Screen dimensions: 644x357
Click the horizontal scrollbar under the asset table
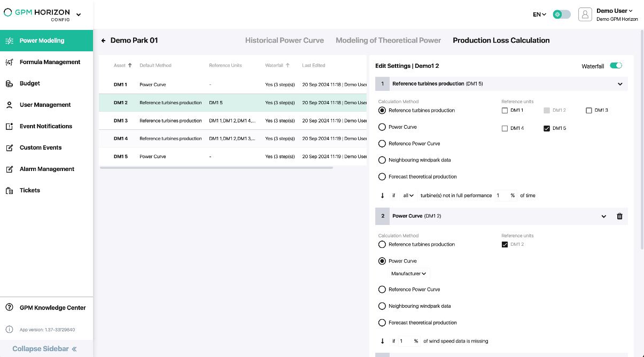coord(216,168)
